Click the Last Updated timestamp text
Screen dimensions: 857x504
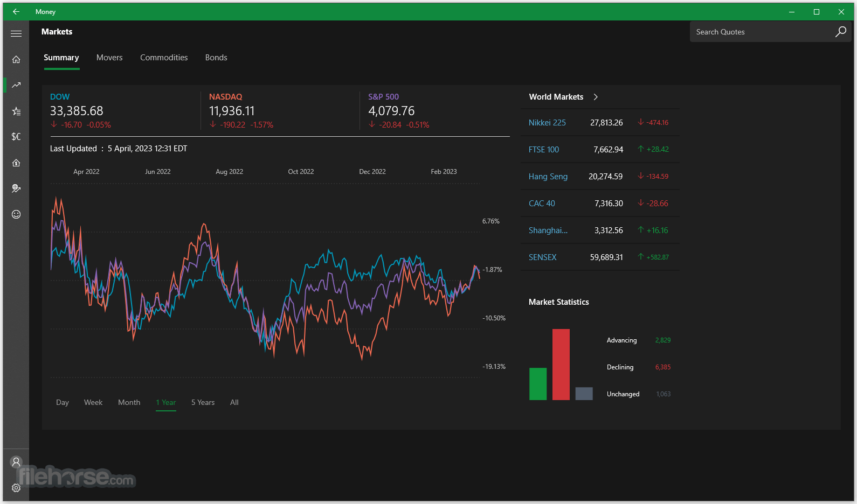119,149
